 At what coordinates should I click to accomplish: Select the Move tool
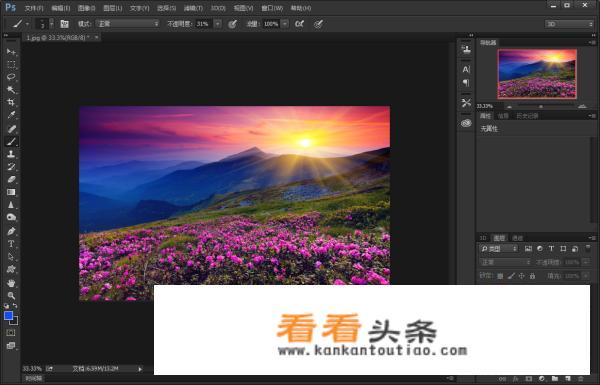(x=11, y=52)
